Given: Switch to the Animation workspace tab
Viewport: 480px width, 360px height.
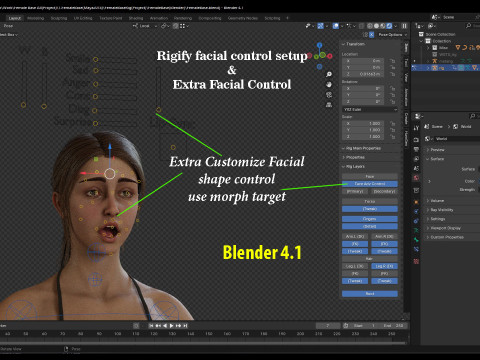Looking at the screenshot, I should [x=159, y=18].
